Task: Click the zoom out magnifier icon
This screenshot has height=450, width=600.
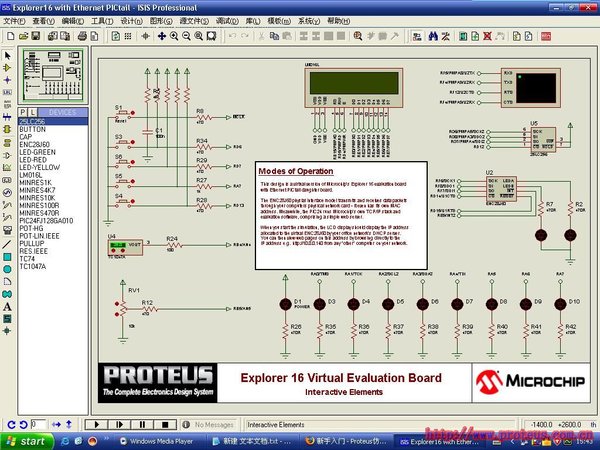Action: pos(186,36)
